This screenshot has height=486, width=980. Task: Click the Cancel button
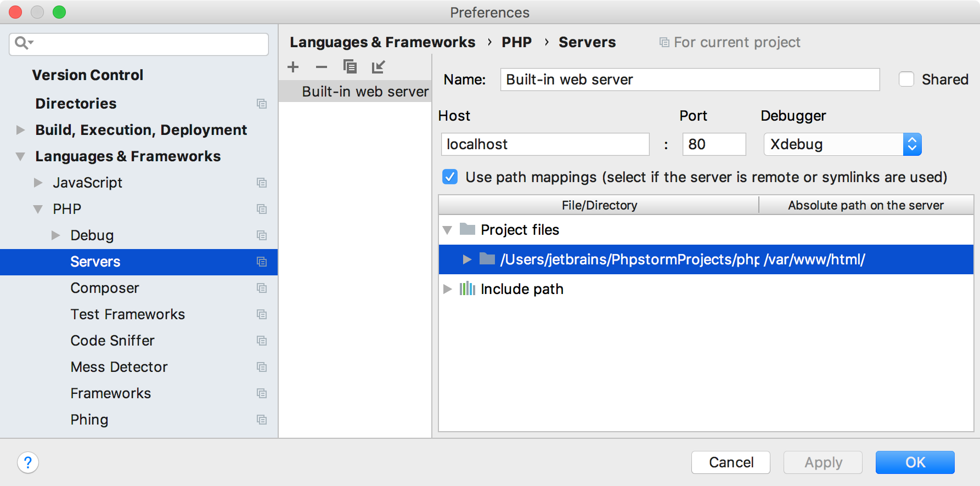point(730,462)
